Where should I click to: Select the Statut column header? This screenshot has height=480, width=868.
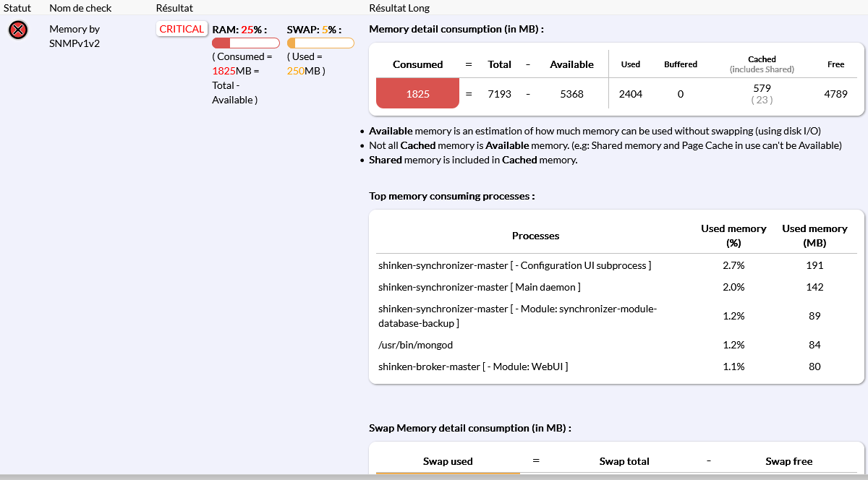pyautogui.click(x=17, y=8)
